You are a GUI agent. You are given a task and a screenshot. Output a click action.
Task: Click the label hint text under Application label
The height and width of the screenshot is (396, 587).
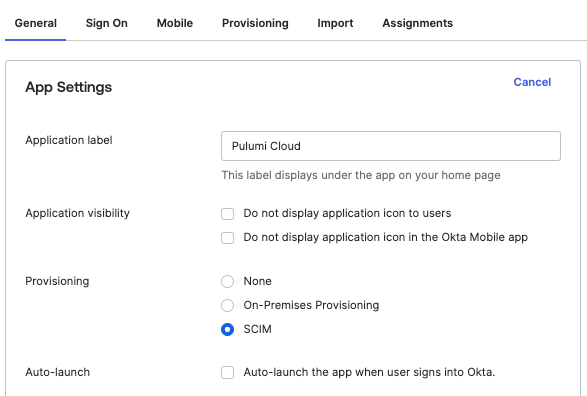point(361,175)
